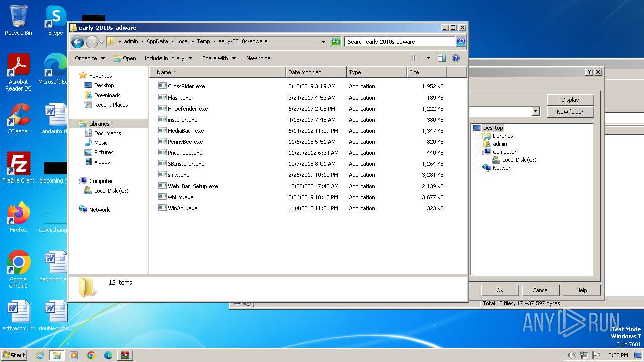Image resolution: width=644 pixels, height=362 pixels.
Task: Click Display button in dialog
Action: (570, 100)
